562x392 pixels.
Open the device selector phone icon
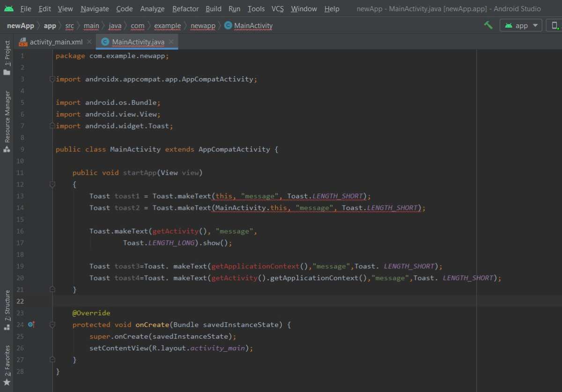555,25
